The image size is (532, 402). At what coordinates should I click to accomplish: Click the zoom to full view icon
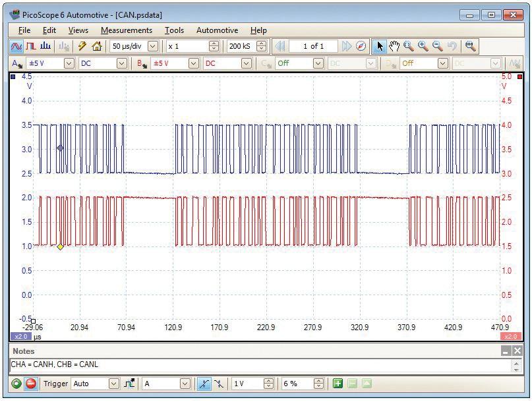[470, 46]
